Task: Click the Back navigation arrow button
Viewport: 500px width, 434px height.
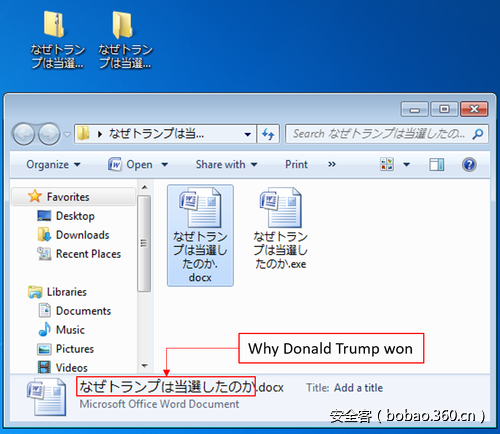Action: tap(23, 134)
